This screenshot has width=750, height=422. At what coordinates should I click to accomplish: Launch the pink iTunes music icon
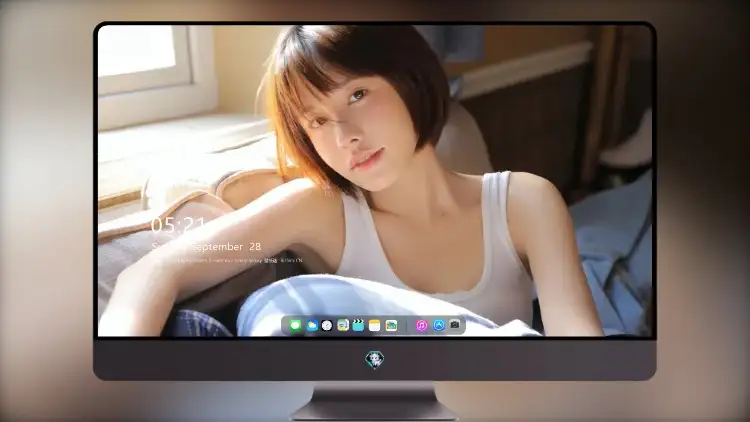[421, 326]
